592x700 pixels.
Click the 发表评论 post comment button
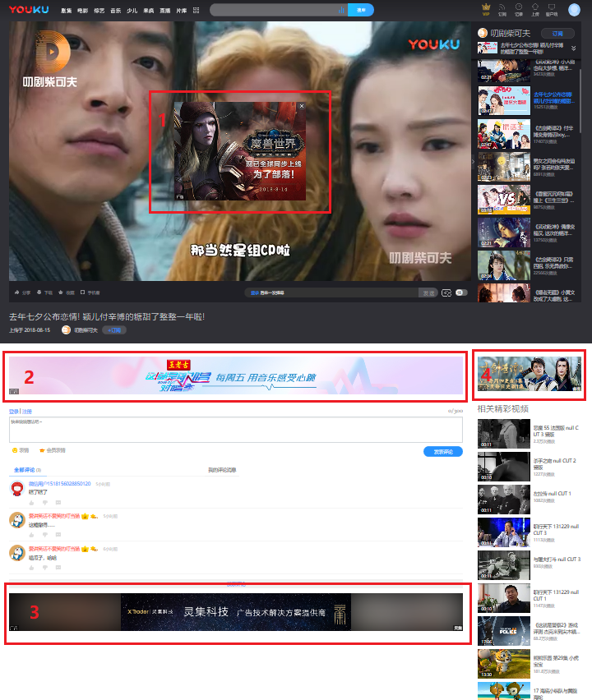coord(443,452)
